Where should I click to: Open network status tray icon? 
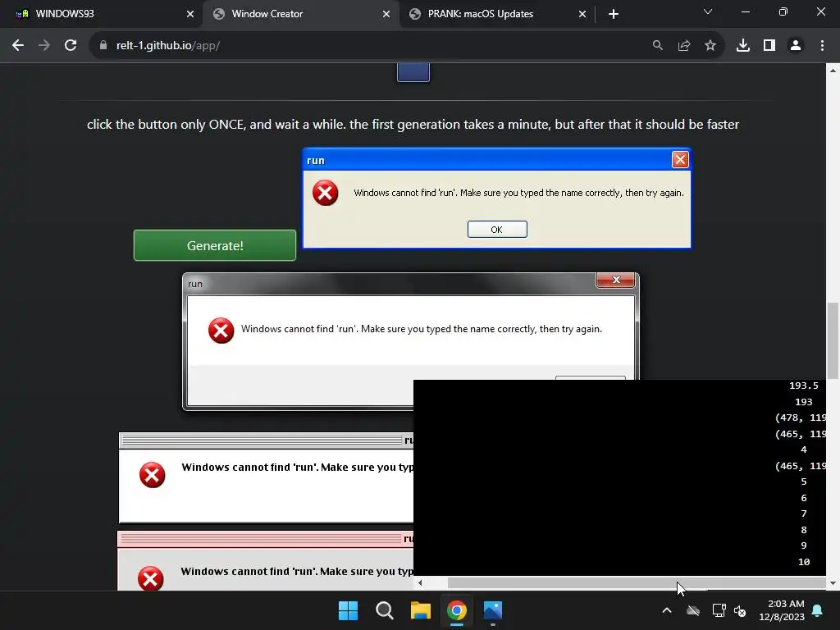[x=719, y=610]
